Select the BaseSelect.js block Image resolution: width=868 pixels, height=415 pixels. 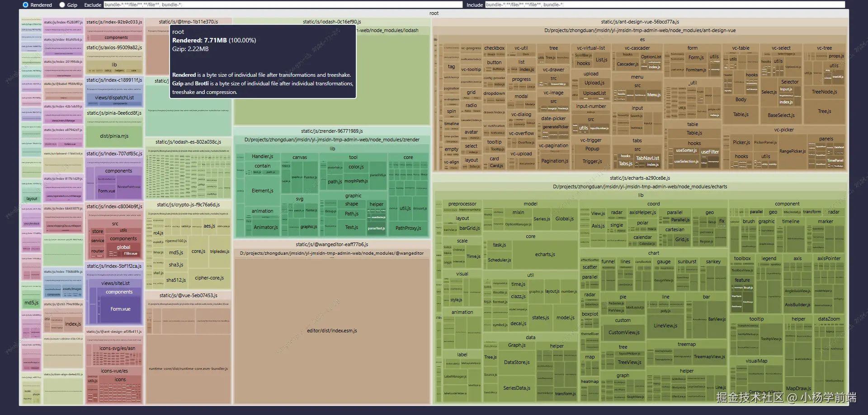[x=781, y=115]
